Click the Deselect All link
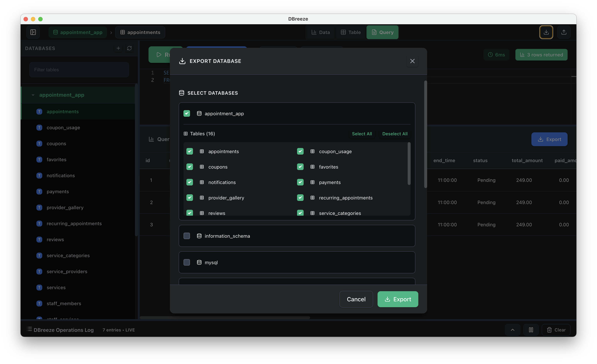 click(x=395, y=134)
